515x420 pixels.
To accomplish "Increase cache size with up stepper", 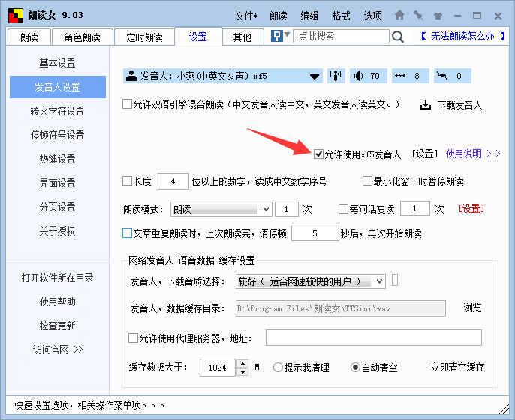I will click(x=242, y=363).
